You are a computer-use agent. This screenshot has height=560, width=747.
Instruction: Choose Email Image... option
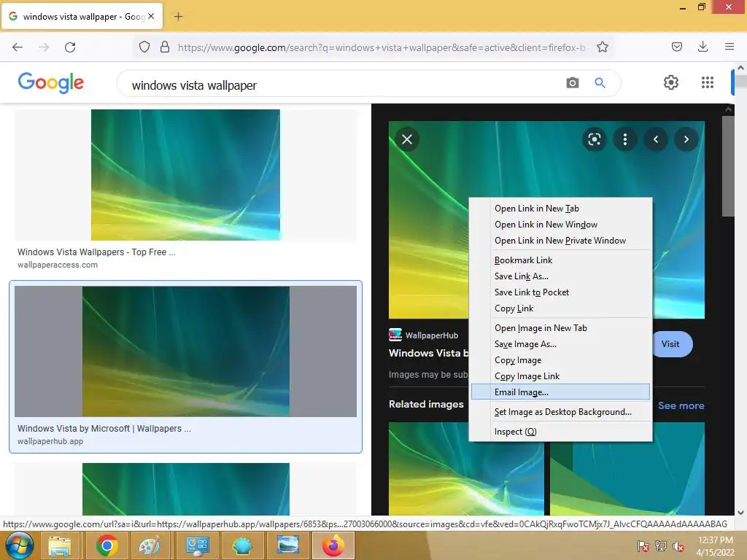coord(560,392)
